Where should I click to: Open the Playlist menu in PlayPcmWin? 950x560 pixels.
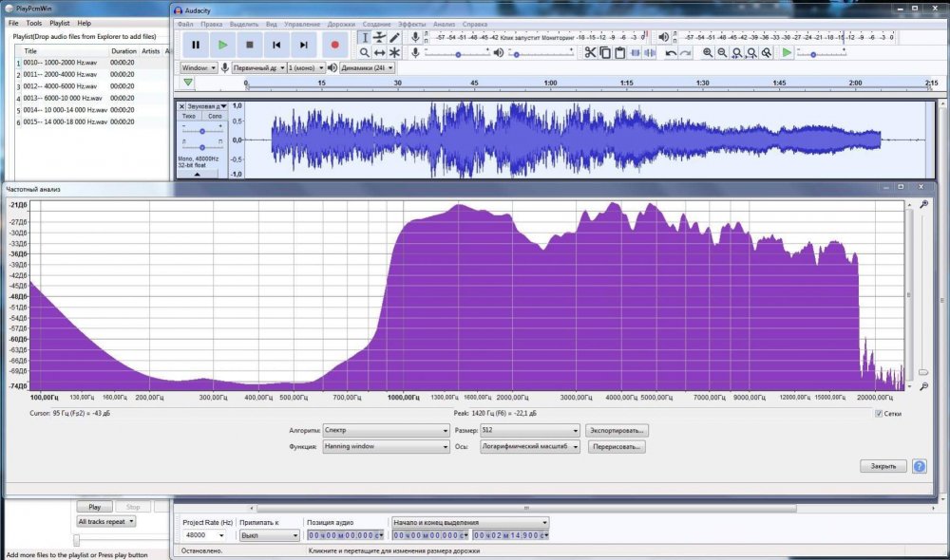(59, 22)
